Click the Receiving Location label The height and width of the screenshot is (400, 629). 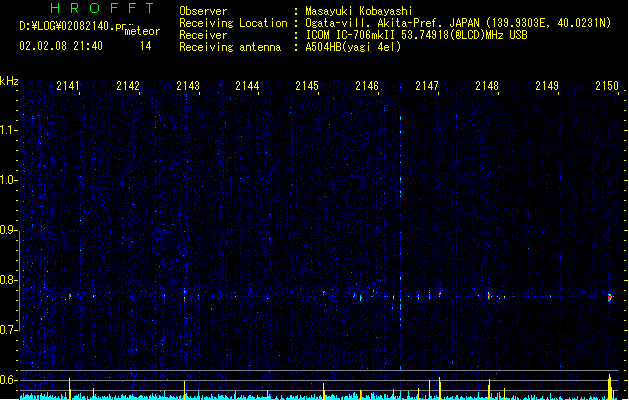tap(233, 23)
